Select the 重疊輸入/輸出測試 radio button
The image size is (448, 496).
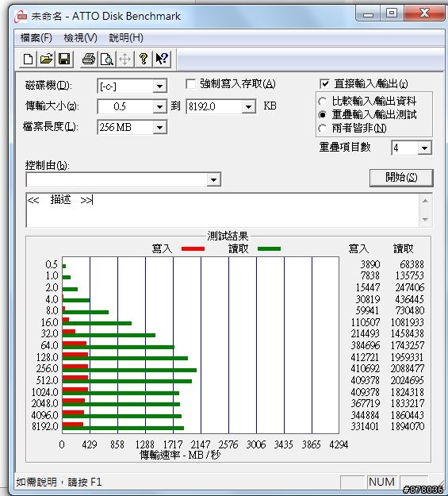[x=322, y=114]
